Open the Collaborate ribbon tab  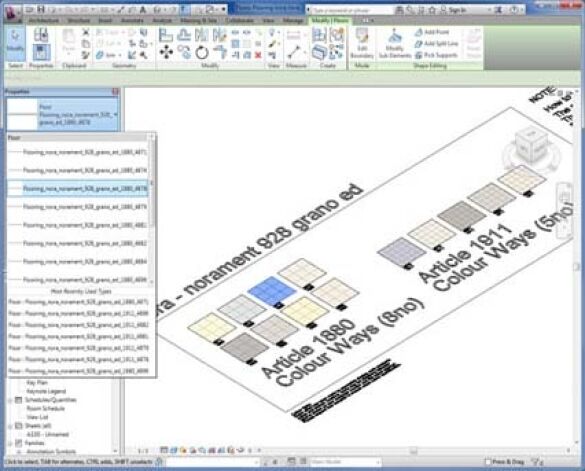239,21
